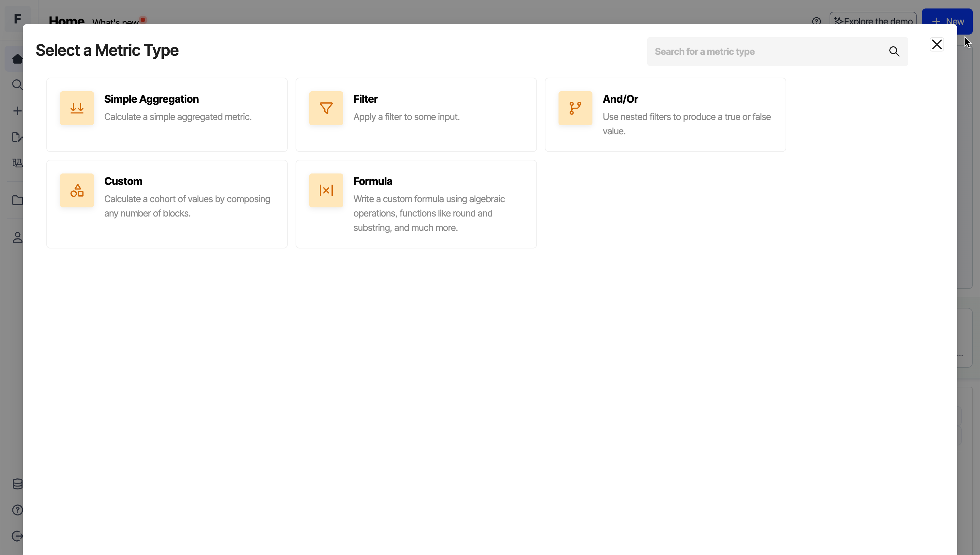
Task: Click the magnifier icon in metric search
Action: pos(894,52)
